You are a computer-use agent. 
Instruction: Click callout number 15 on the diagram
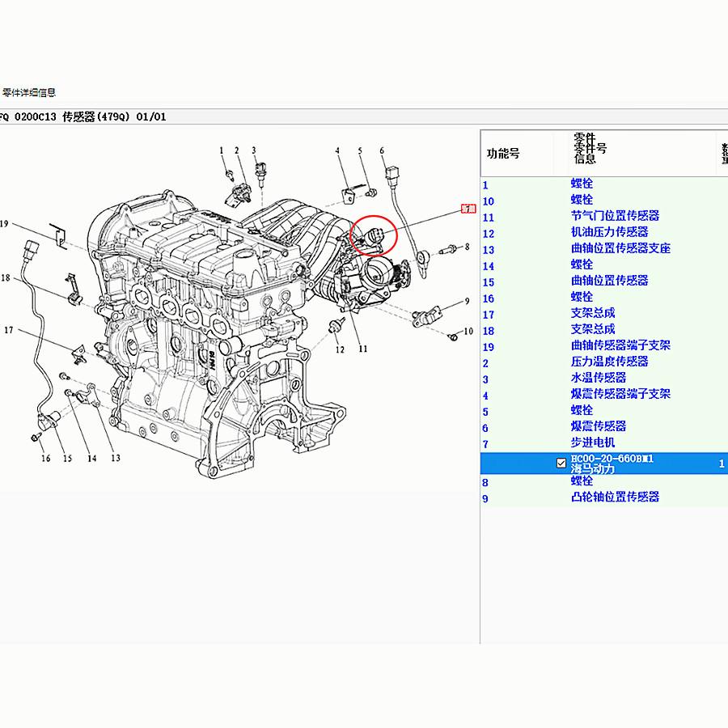(x=68, y=459)
